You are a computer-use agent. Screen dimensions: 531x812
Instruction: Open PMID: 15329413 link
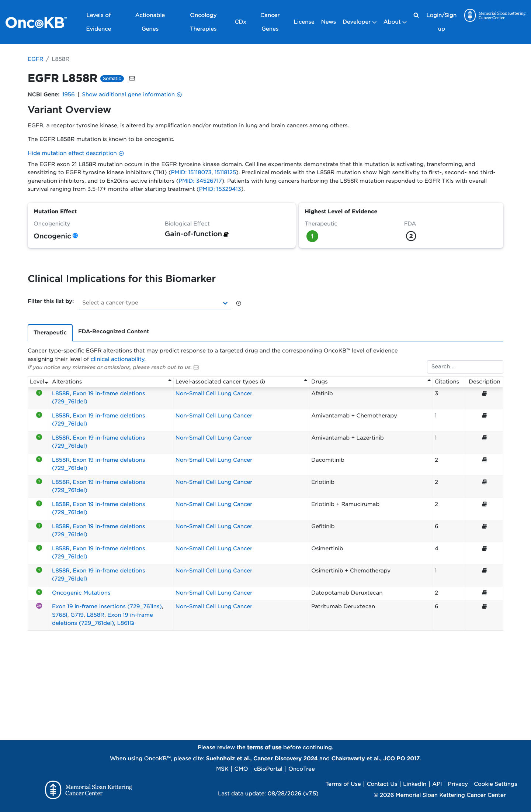coord(220,189)
